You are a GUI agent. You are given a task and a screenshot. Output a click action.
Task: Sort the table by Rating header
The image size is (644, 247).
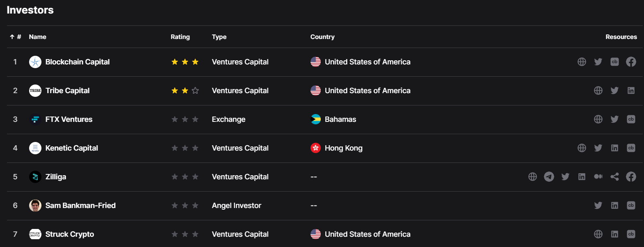click(180, 37)
